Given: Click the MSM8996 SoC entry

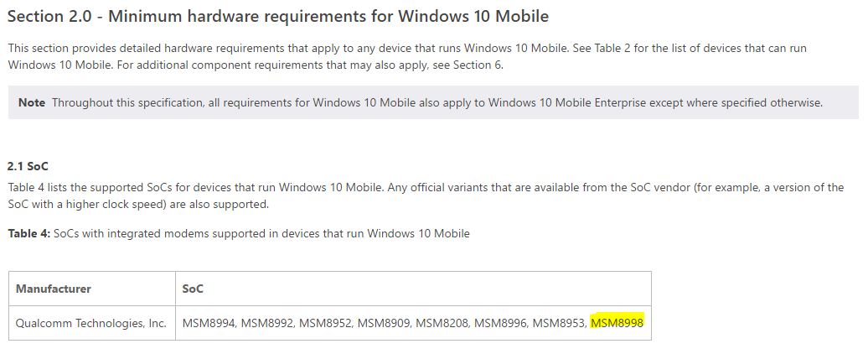Looking at the screenshot, I should point(500,323).
